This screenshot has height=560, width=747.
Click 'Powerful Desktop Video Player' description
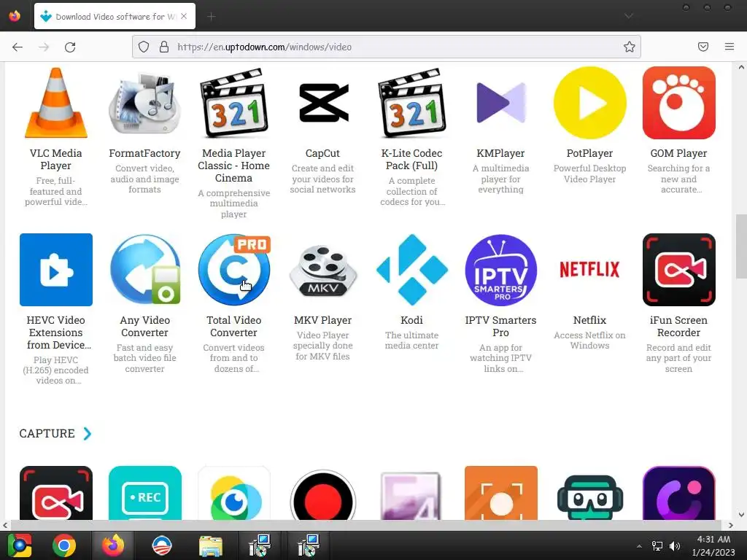[x=589, y=174]
